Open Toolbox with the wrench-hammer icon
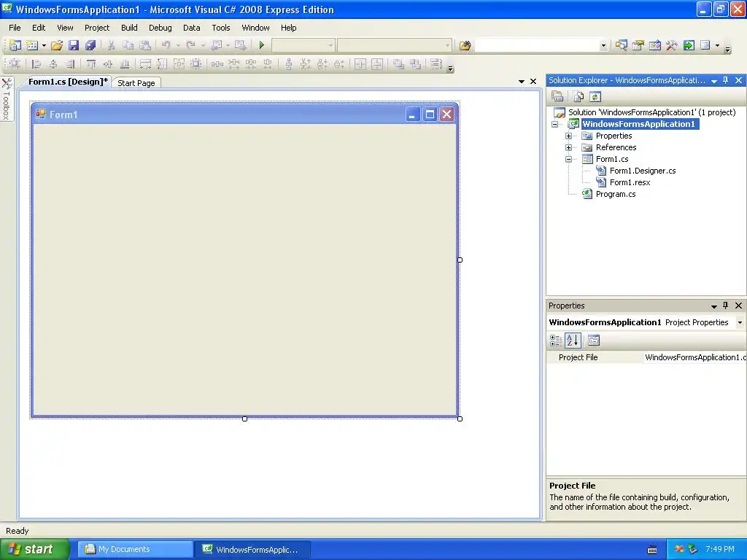 click(x=672, y=45)
